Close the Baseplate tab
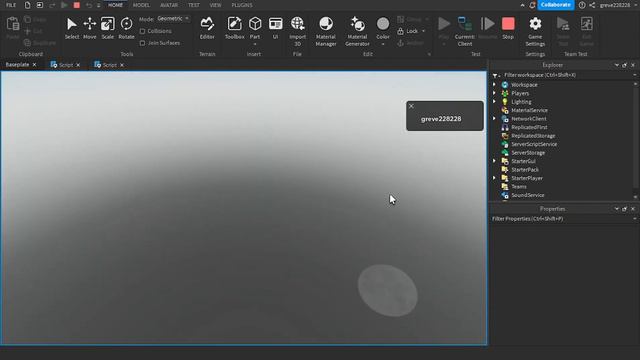Screen dimensions: 640x360 coord(35,64)
